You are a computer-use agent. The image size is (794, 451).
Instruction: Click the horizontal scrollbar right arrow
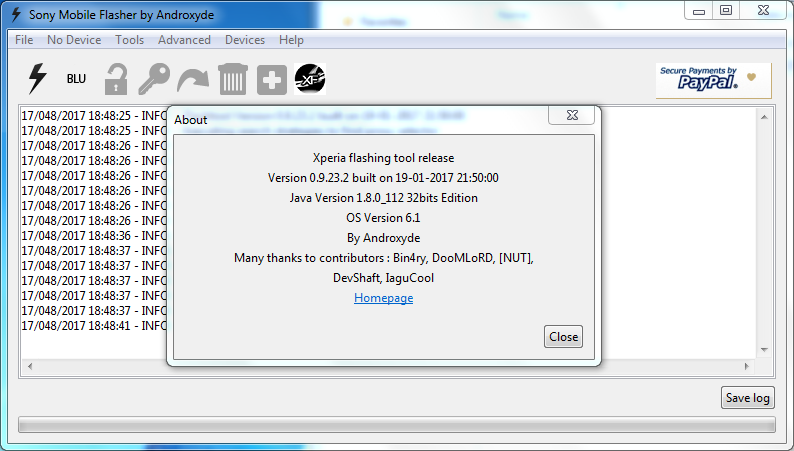(746, 366)
